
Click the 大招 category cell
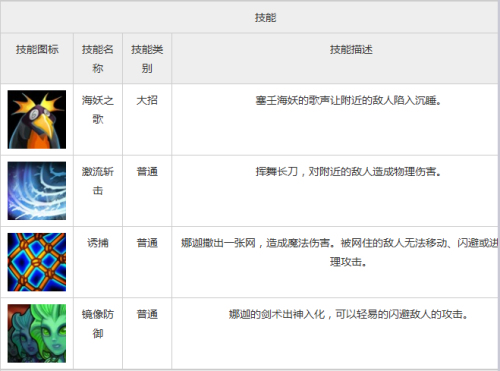pos(147,100)
